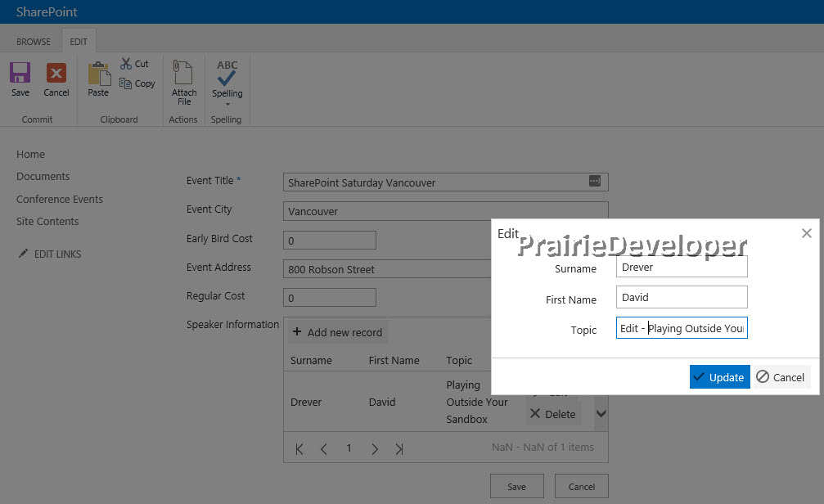Click the X Delete button in Drever row

coord(554,414)
